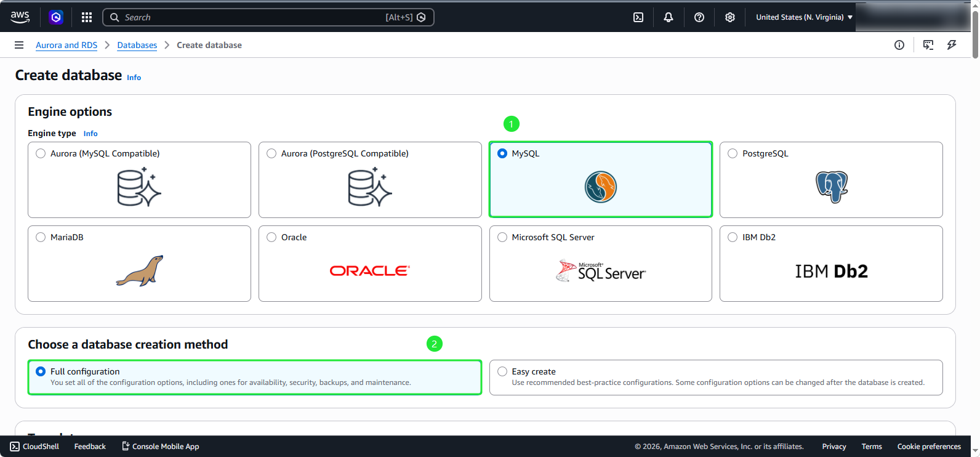Open the settings gear menu
The height and width of the screenshot is (457, 980).
tap(730, 17)
